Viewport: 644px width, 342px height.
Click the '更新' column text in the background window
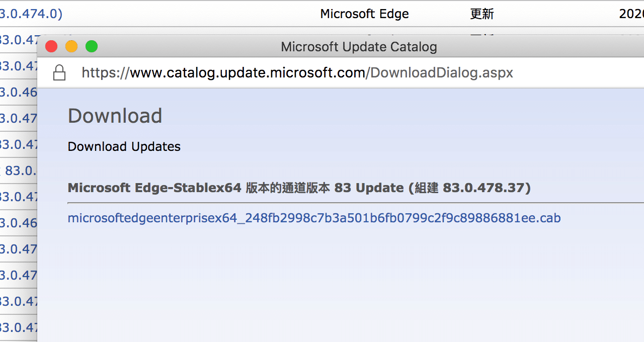pos(481,14)
